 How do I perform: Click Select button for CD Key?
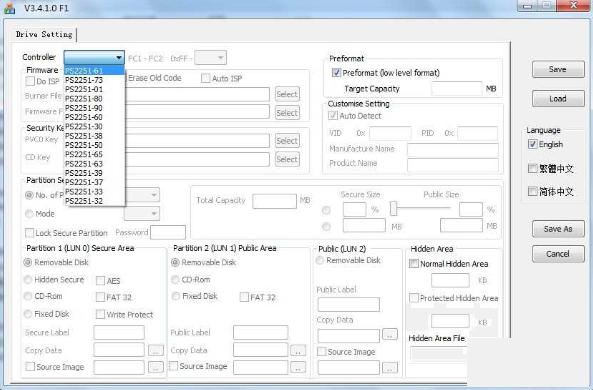pyautogui.click(x=287, y=159)
